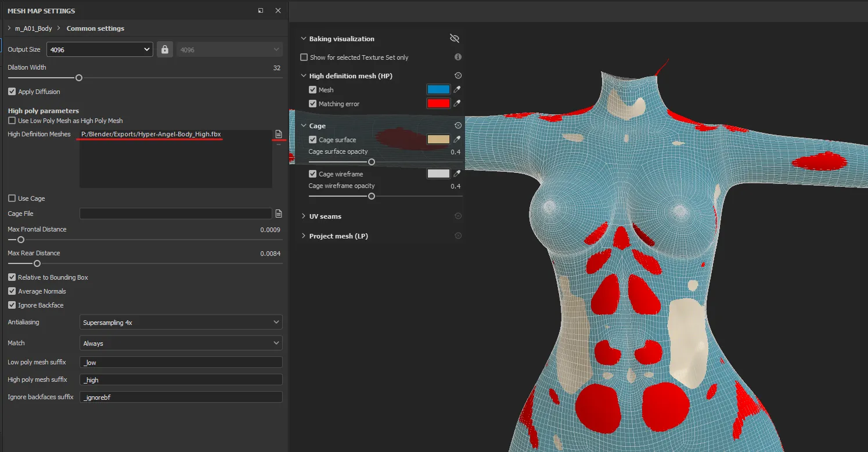Reset the Cage section settings
Screen dimensions: 868x452
coord(458,125)
